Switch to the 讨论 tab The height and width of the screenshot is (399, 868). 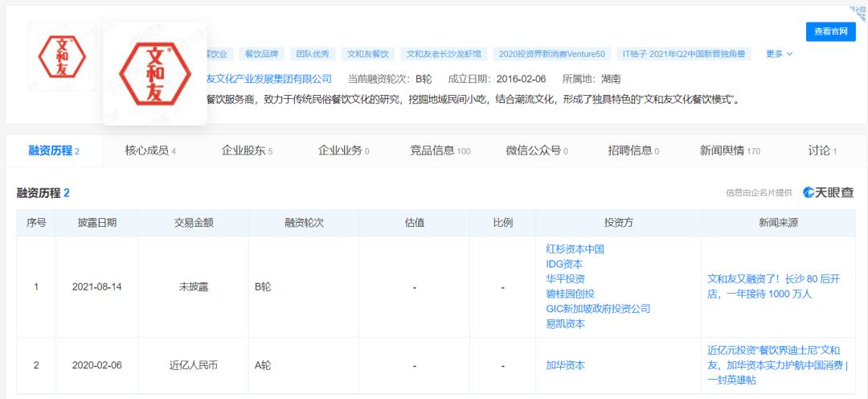[822, 150]
